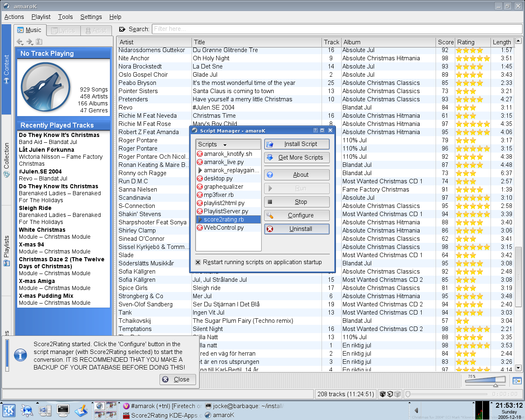Expand the score2rating.rb script tree item

point(200,219)
